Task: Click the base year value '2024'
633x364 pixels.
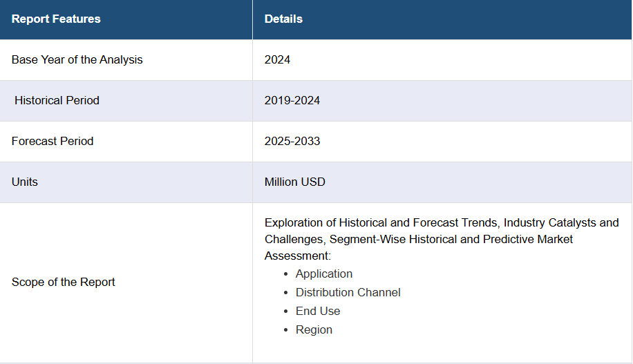Action: point(277,59)
